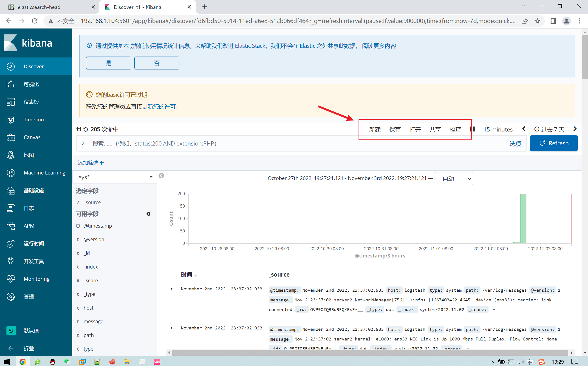The height and width of the screenshot is (366, 588).
Task: Click 打开 in the top menu
Action: click(x=415, y=129)
